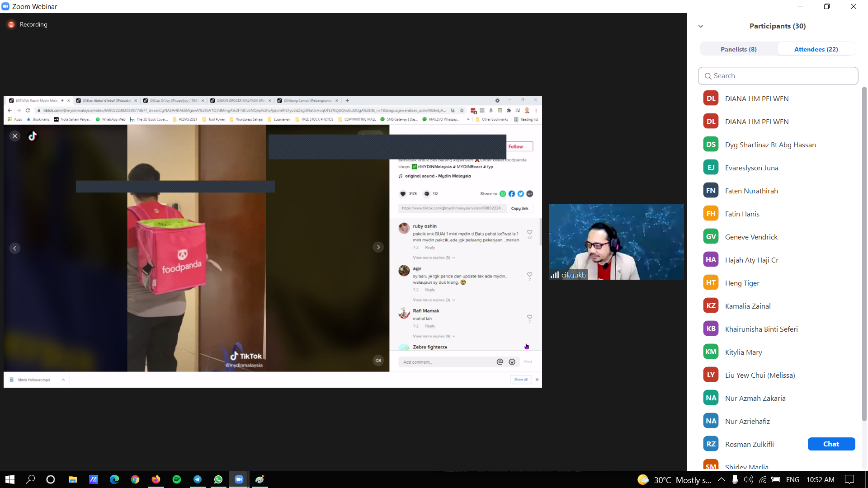
Task: Click the embed code share icon
Action: click(530, 194)
